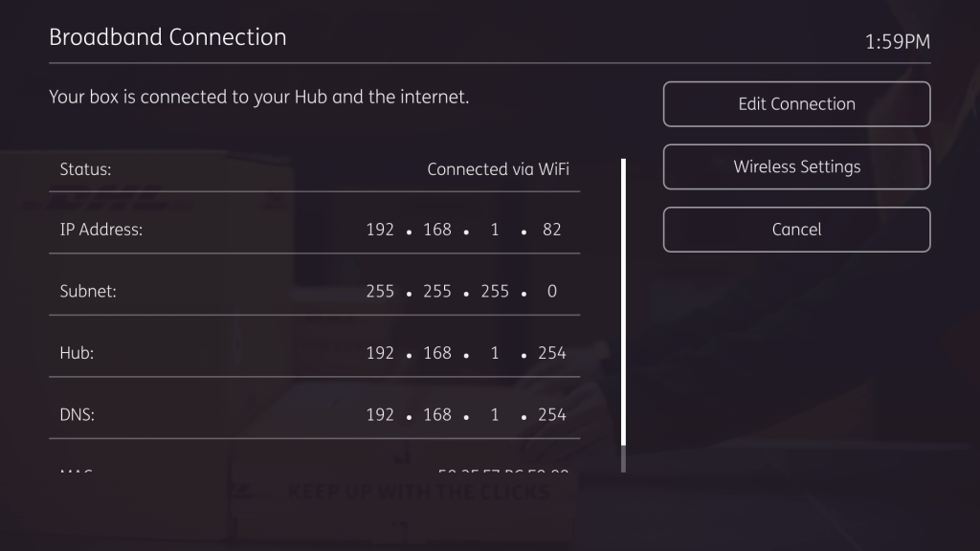Select the Hub row label

click(77, 353)
